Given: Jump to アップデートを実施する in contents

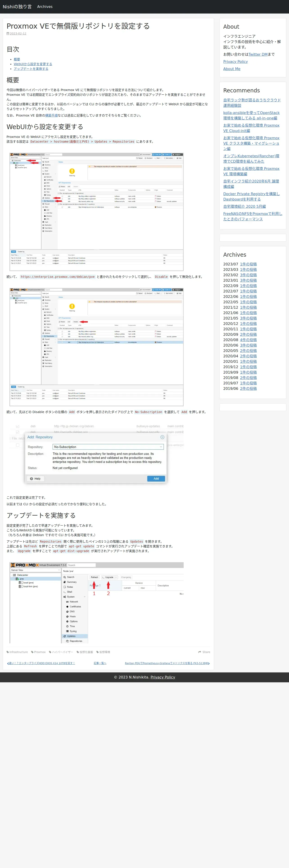Looking at the screenshot, I should [x=31, y=69].
